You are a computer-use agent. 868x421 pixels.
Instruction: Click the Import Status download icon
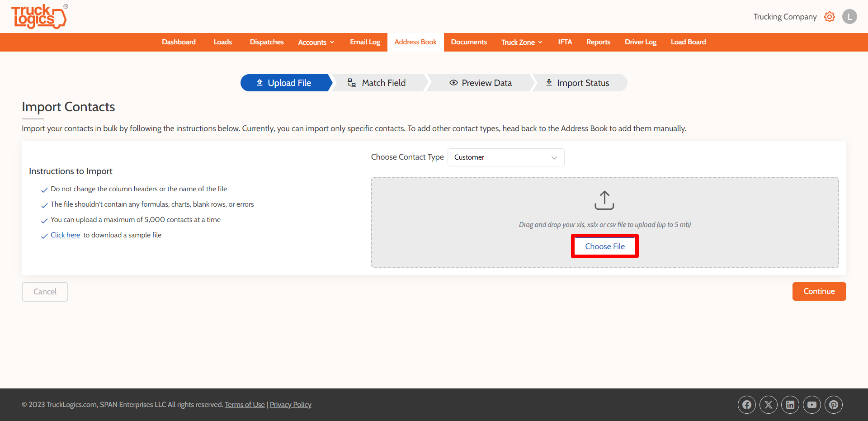coord(549,82)
